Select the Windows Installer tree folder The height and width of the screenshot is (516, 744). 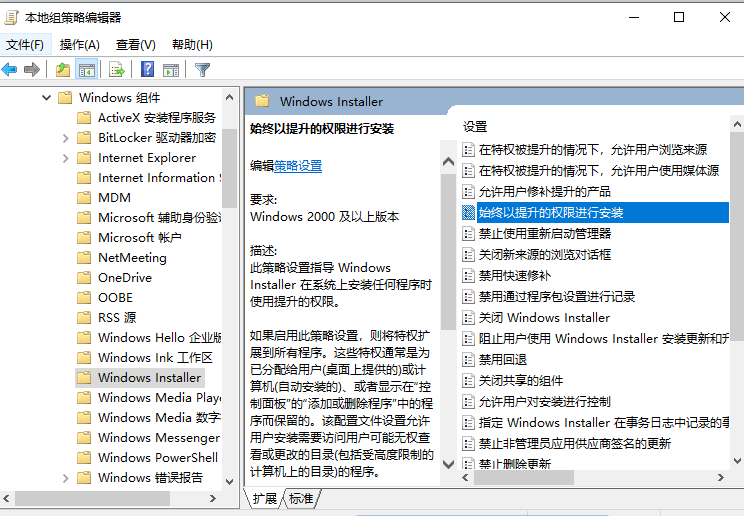140,377
